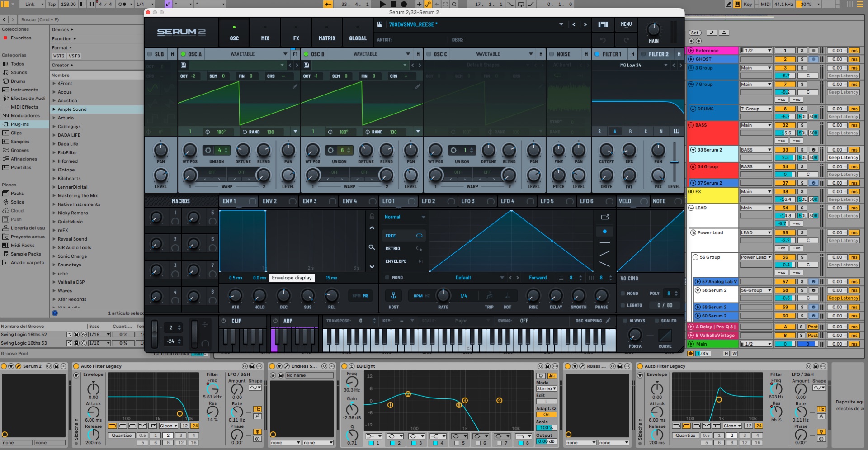This screenshot has height=450, width=868.
Task: Open the FX tab in Serum
Action: point(296,32)
